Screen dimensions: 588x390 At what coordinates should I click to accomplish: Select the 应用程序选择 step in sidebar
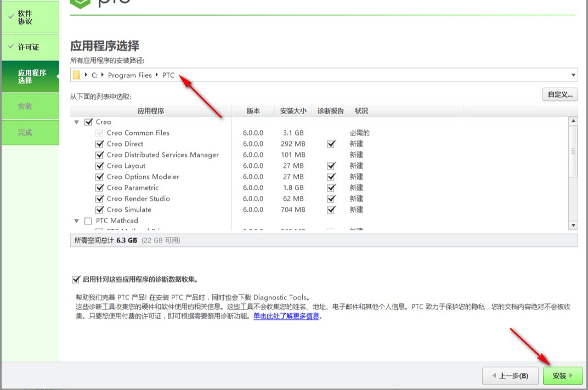[x=30, y=76]
